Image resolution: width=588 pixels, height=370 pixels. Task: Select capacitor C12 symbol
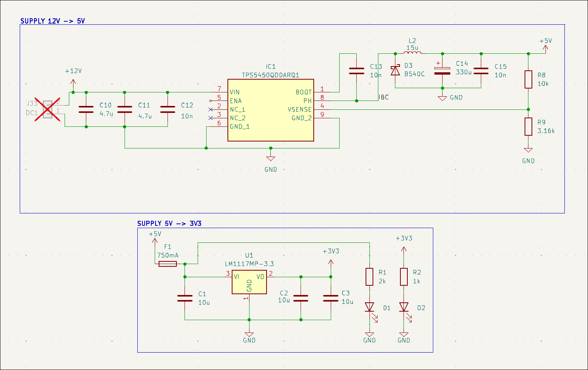(168, 109)
